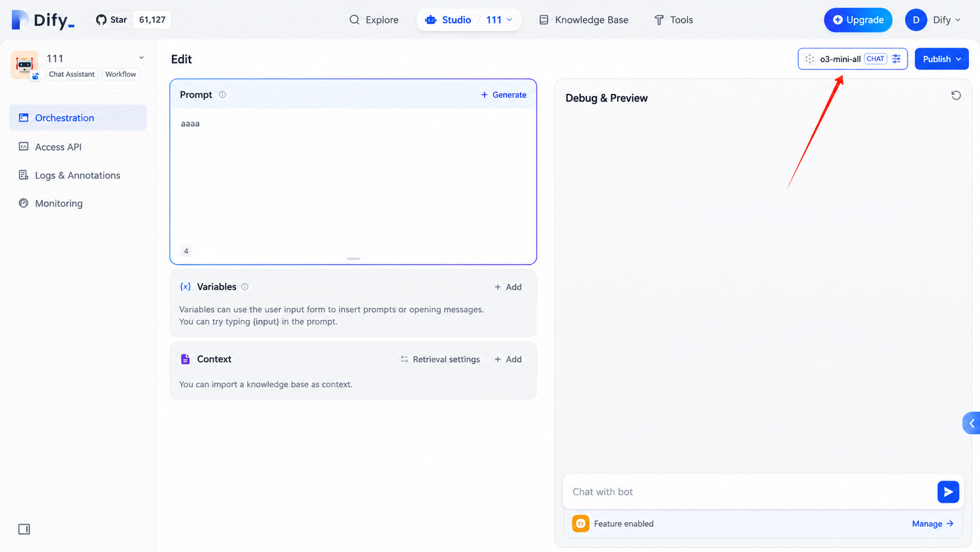Image resolution: width=980 pixels, height=552 pixels.
Task: Open the Studio tab
Action: click(448, 20)
